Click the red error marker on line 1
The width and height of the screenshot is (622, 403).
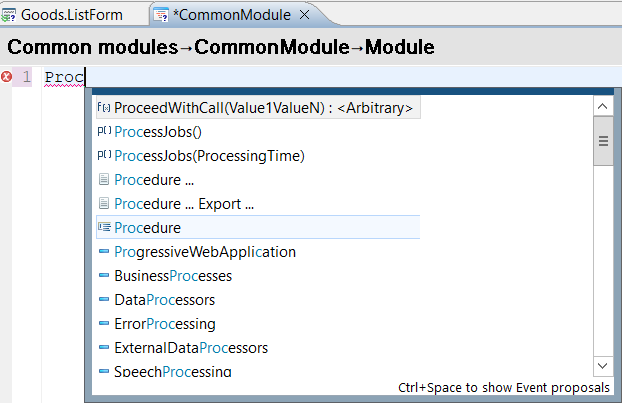click(7, 77)
